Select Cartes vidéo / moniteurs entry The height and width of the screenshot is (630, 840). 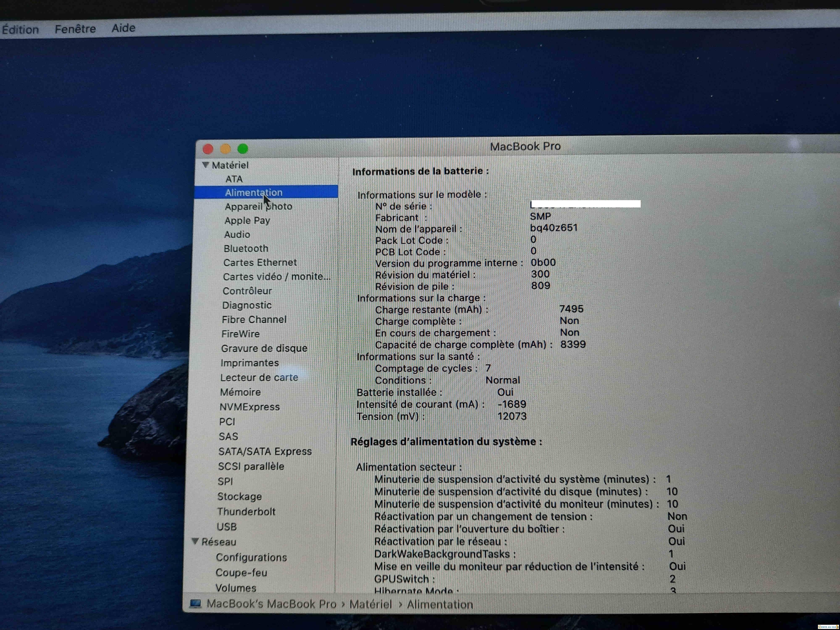pyautogui.click(x=277, y=277)
